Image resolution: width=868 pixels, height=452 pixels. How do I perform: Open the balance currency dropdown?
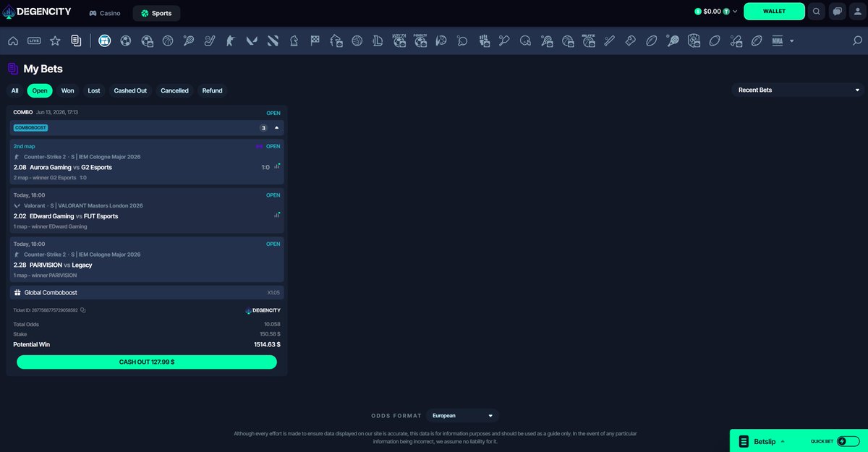coord(735,12)
